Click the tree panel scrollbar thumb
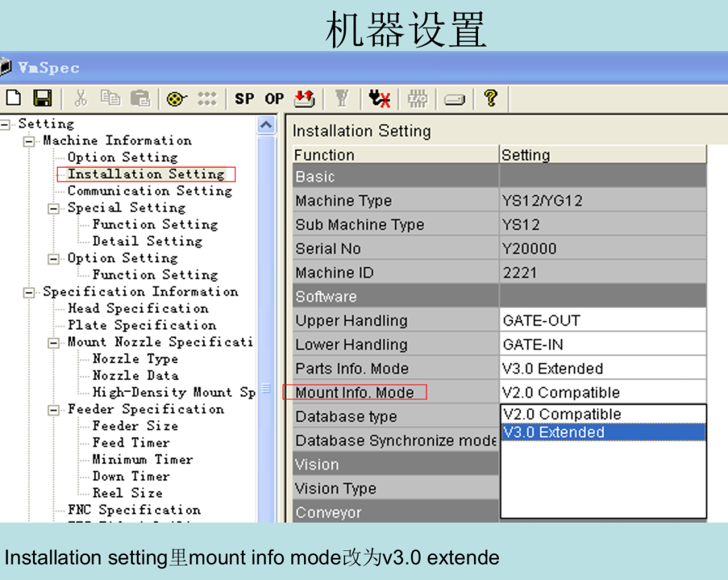Screen dimensions: 728x580 (266, 329)
